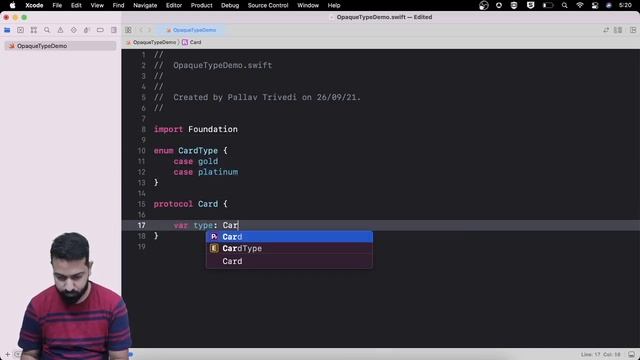640x360 pixels.
Task: Click the menu bar clock 5:20
Action: pos(625,5)
